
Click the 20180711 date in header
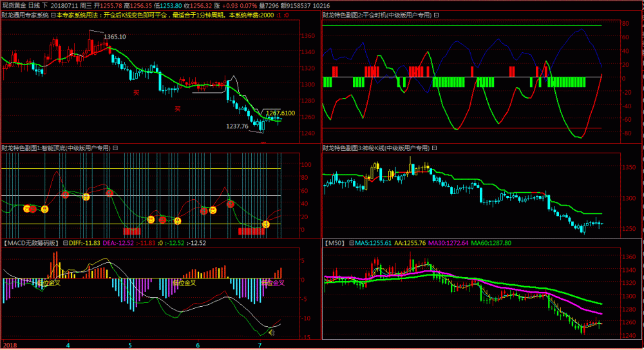click(x=64, y=6)
